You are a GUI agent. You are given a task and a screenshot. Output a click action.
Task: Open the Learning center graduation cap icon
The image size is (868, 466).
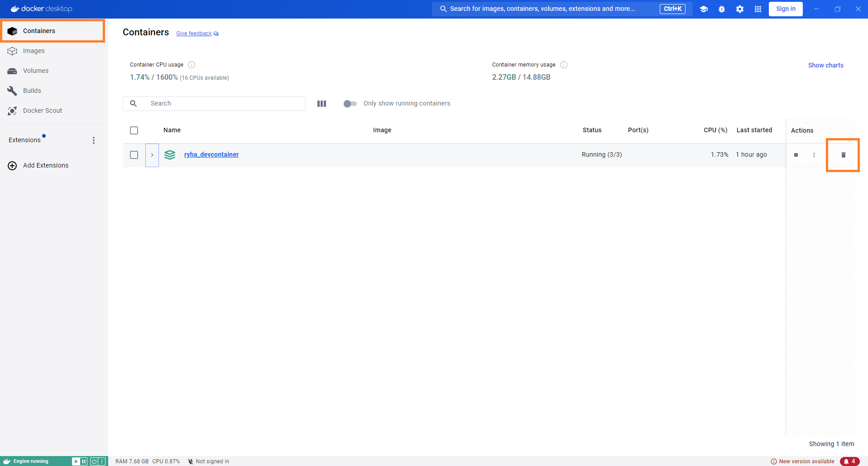click(x=704, y=9)
